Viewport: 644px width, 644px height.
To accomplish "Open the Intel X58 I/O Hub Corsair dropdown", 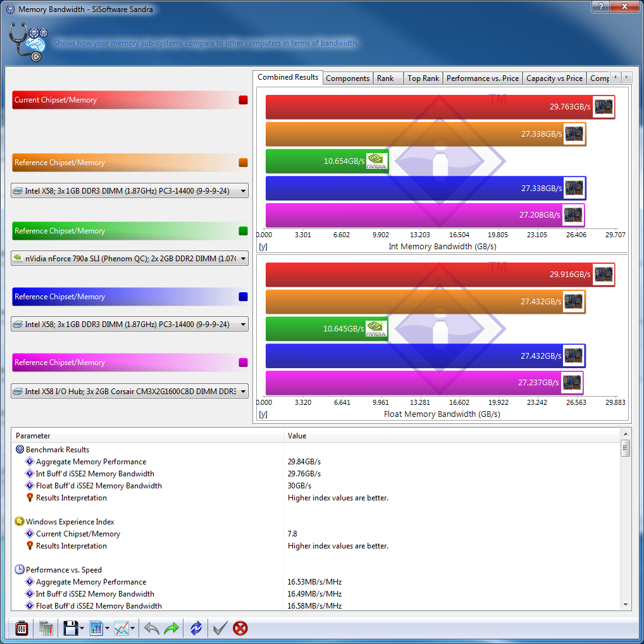I will coord(130,391).
